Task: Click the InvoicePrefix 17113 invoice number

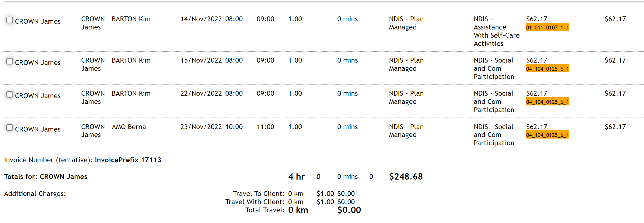Action: click(128, 160)
